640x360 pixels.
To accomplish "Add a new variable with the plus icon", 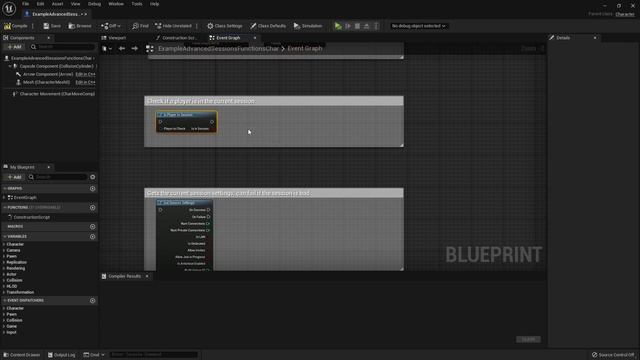I will tap(93, 237).
